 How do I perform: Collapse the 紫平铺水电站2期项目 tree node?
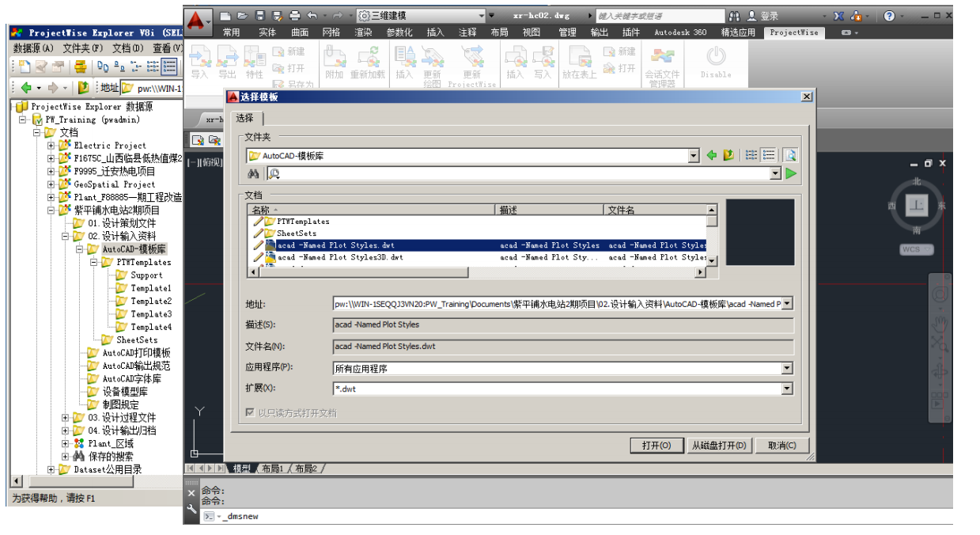click(51, 210)
